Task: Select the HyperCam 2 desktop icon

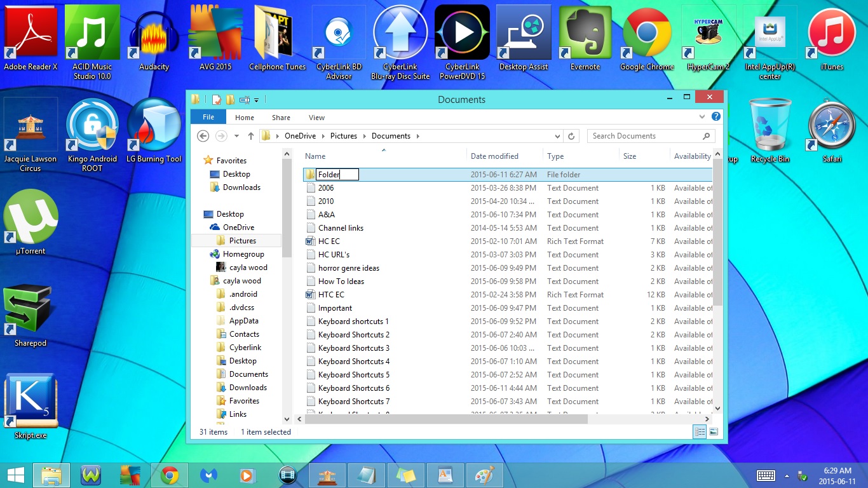Action: (709, 38)
